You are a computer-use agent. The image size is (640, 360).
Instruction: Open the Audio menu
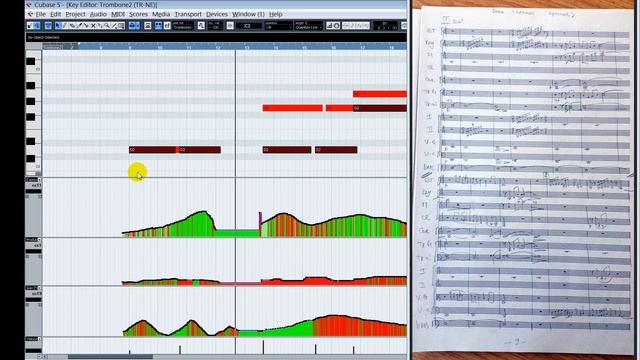(x=98, y=14)
